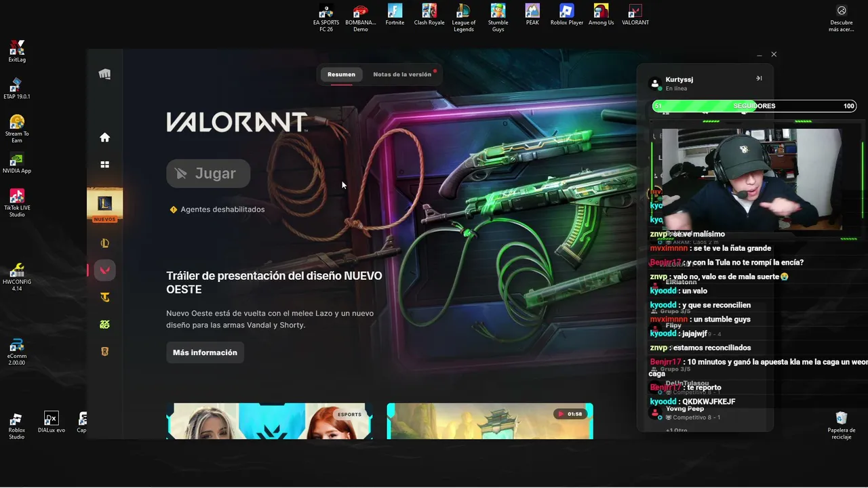Click the Más información button
This screenshot has height=488, width=868.
point(205,352)
